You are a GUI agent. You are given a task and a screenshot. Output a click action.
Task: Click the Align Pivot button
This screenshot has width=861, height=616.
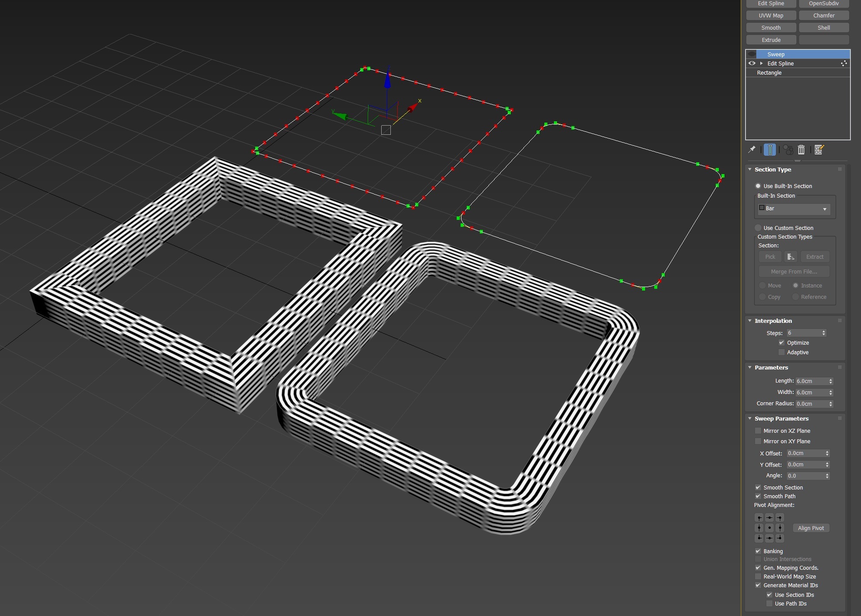coord(811,528)
